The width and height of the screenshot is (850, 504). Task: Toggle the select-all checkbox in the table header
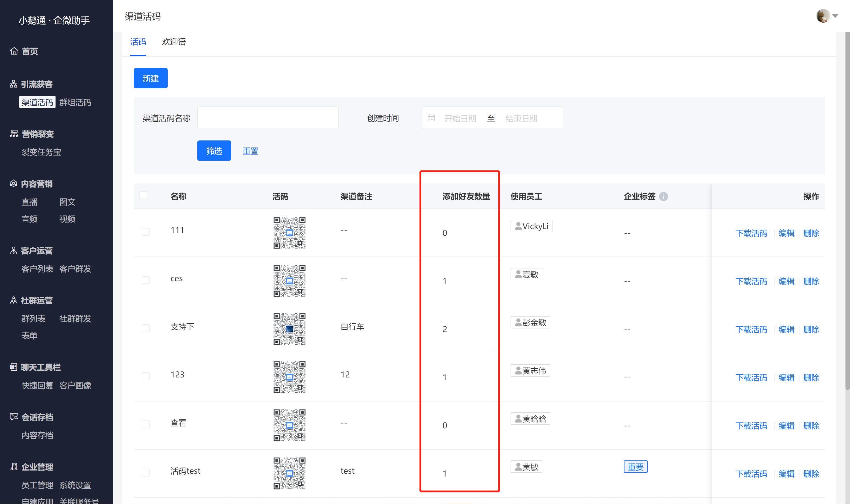pyautogui.click(x=143, y=195)
